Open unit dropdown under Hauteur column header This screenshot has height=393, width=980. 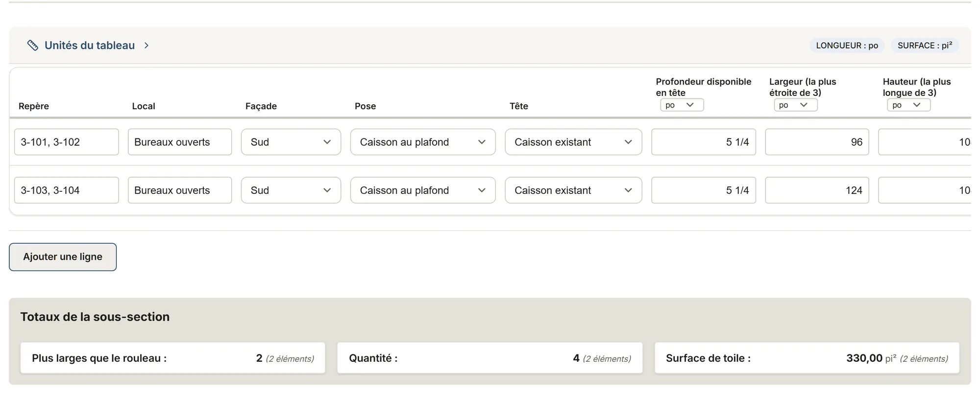click(x=909, y=105)
